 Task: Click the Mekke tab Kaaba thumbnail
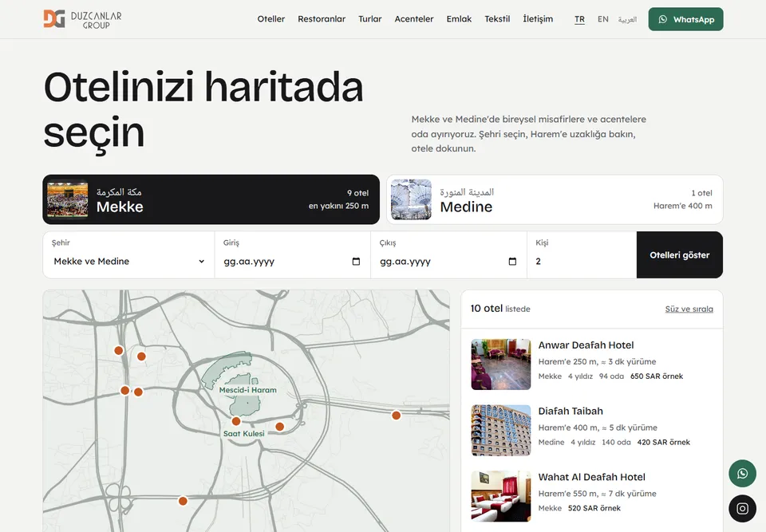pyautogui.click(x=67, y=199)
